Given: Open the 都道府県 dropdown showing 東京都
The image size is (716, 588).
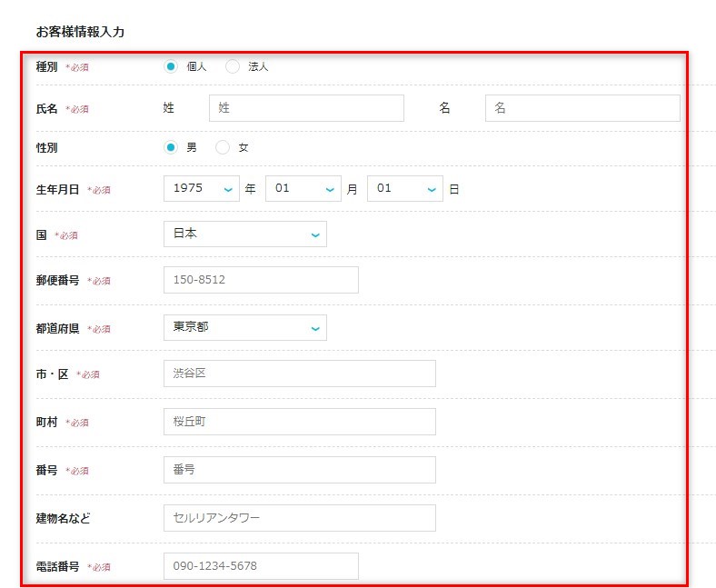Looking at the screenshot, I should coord(245,327).
